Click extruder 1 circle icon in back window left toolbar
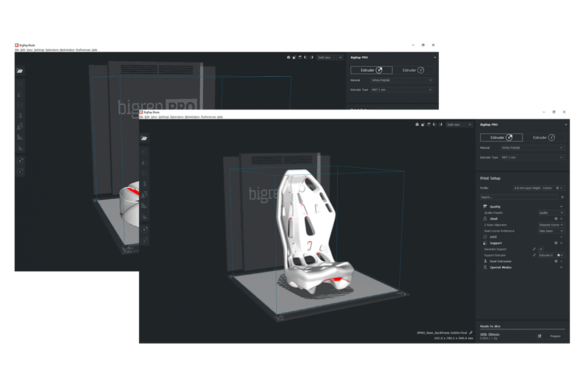 (20, 171)
